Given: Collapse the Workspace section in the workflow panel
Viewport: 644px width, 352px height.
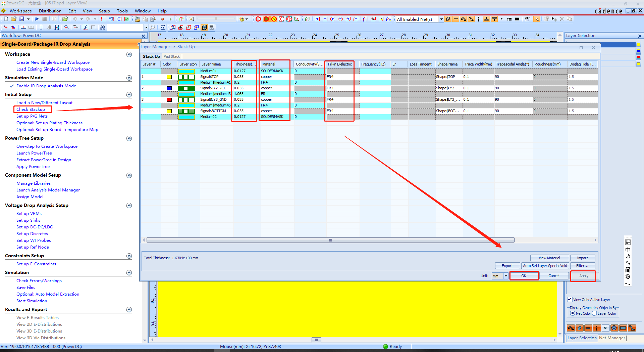Looking at the screenshot, I should pyautogui.click(x=129, y=54).
